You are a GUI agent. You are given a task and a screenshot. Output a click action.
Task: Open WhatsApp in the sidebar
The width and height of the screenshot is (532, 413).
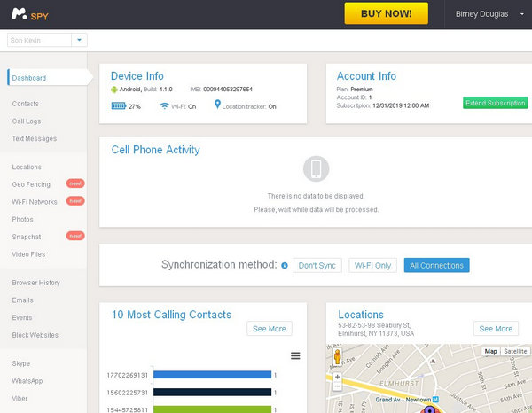point(27,381)
